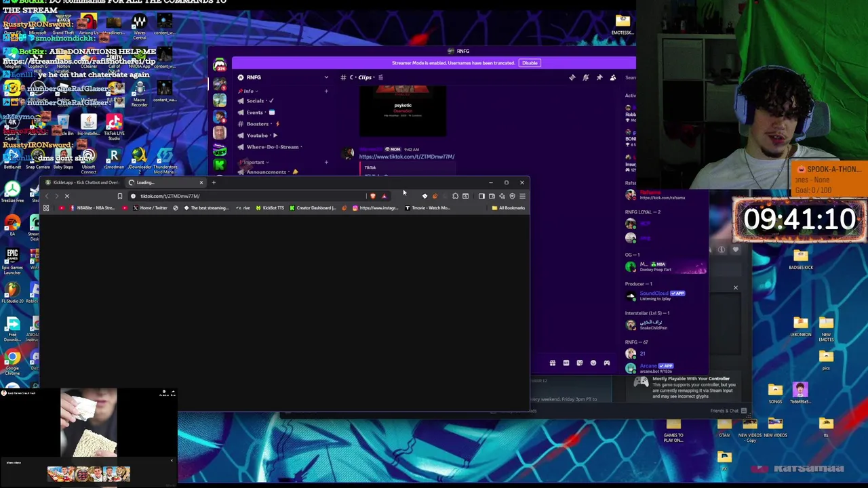The image size is (868, 488).
Task: Open the Epic Games Launcher desktop icon
Action: [12, 262]
